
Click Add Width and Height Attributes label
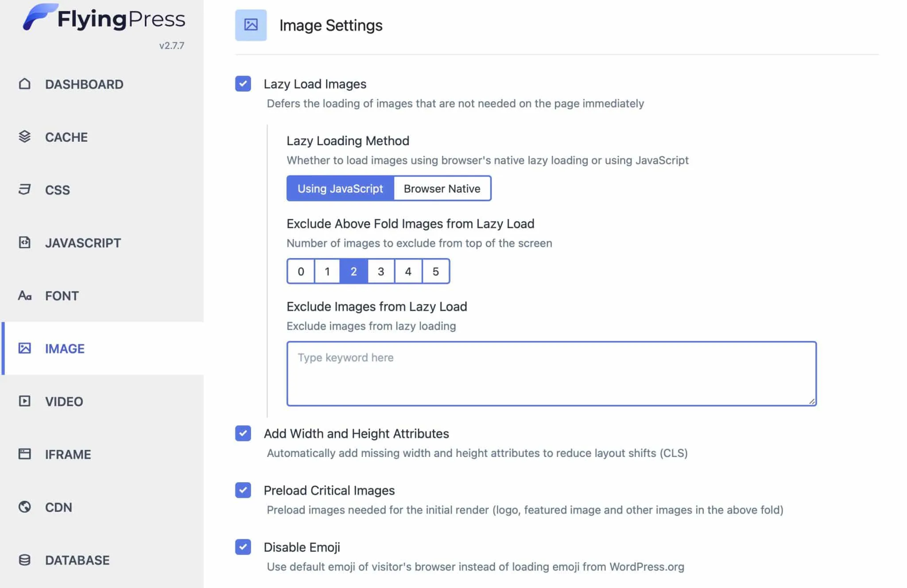(x=356, y=434)
